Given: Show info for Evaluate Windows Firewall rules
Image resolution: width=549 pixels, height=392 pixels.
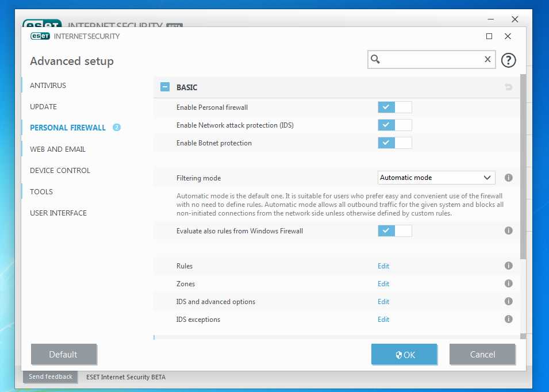Looking at the screenshot, I should pyautogui.click(x=508, y=230).
